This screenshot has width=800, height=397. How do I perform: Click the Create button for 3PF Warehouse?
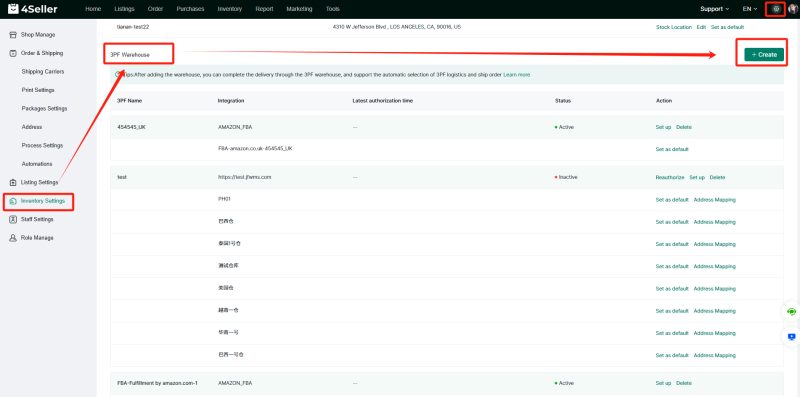click(764, 55)
